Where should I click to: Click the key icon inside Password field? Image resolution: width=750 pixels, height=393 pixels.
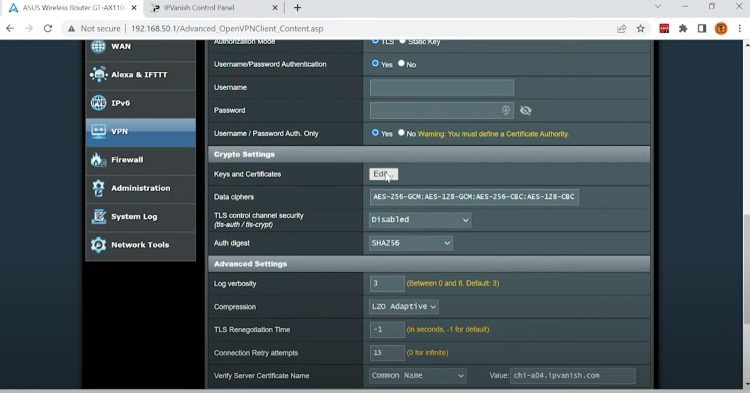(x=506, y=110)
